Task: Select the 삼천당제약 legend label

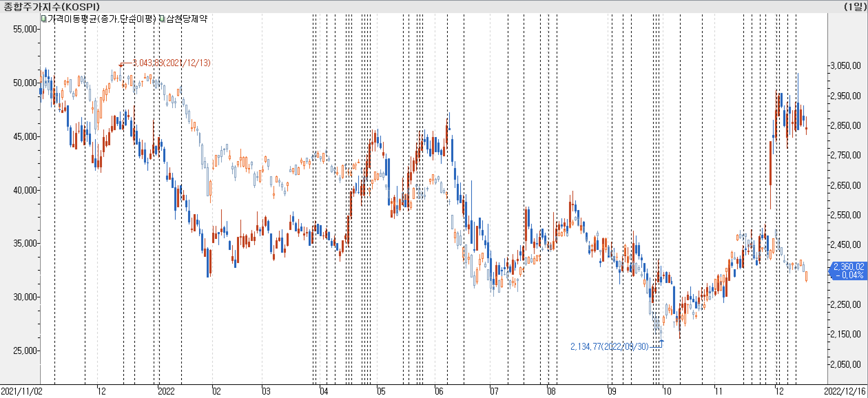Action: tap(187, 19)
